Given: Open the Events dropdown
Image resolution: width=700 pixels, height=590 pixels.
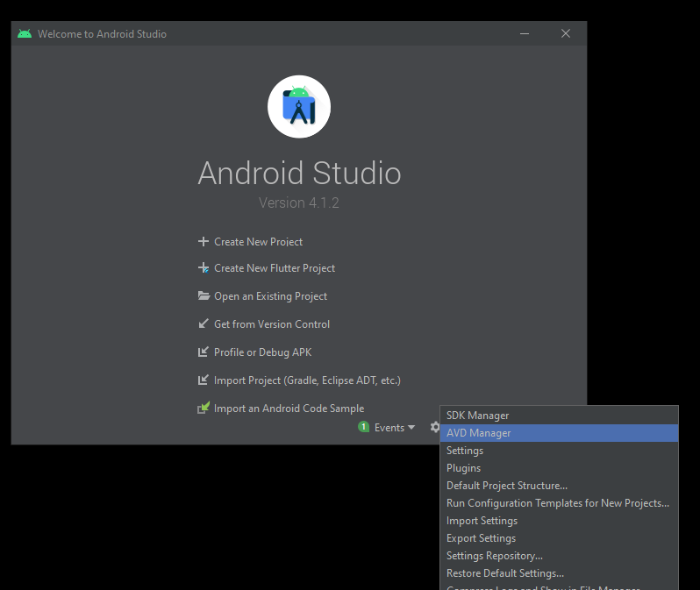Looking at the screenshot, I should point(394,428).
